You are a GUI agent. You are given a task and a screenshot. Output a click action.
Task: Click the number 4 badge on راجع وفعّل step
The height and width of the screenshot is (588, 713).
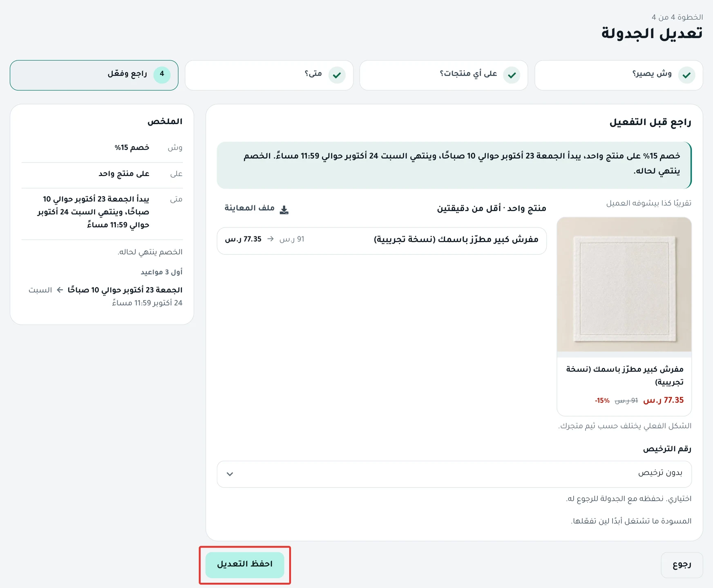[x=162, y=75]
